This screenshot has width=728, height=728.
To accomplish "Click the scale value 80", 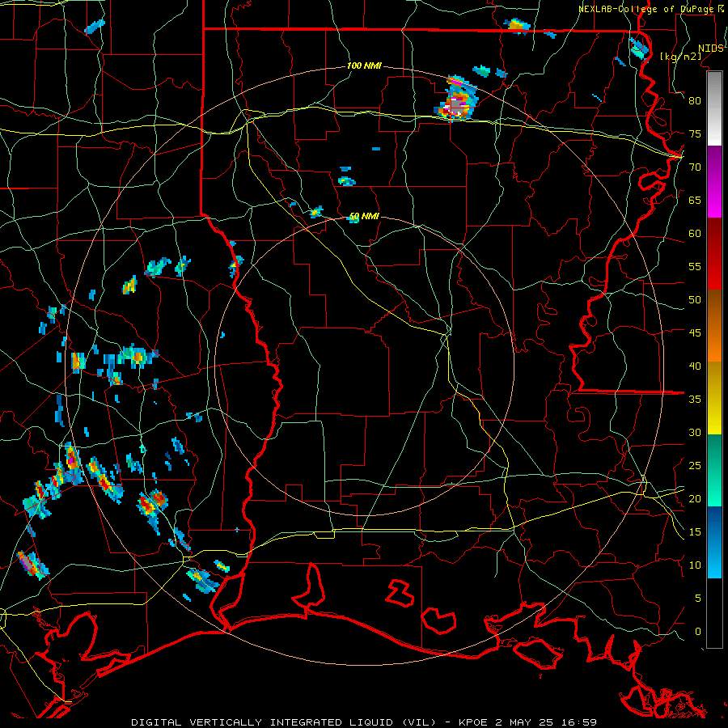I will (x=695, y=101).
